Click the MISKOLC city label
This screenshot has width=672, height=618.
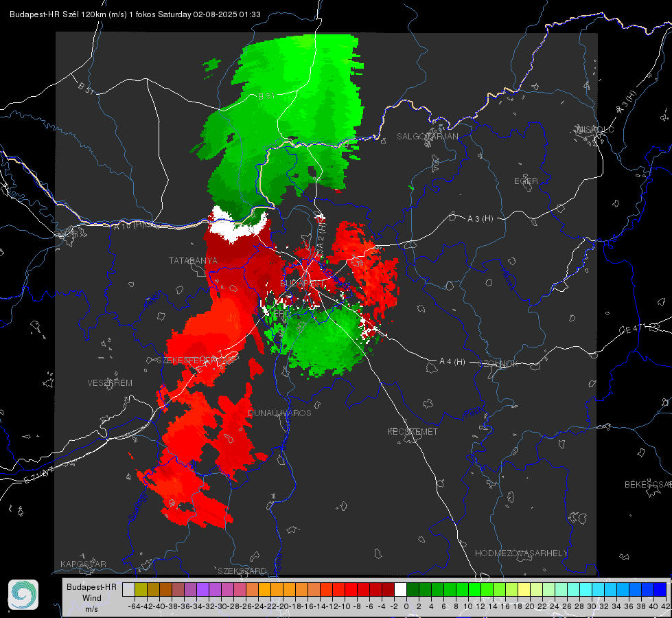(x=595, y=129)
